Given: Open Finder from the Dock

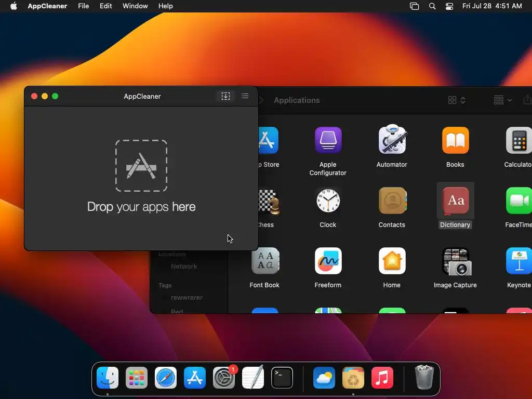Looking at the screenshot, I should pos(108,378).
